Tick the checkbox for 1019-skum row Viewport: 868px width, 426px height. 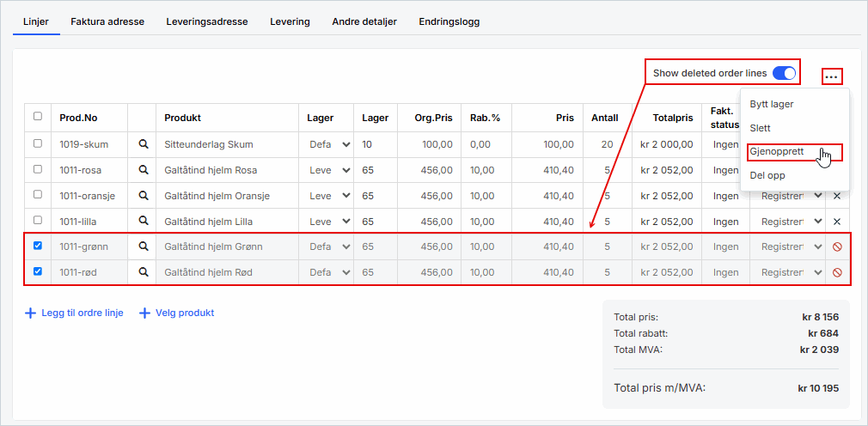(37, 143)
